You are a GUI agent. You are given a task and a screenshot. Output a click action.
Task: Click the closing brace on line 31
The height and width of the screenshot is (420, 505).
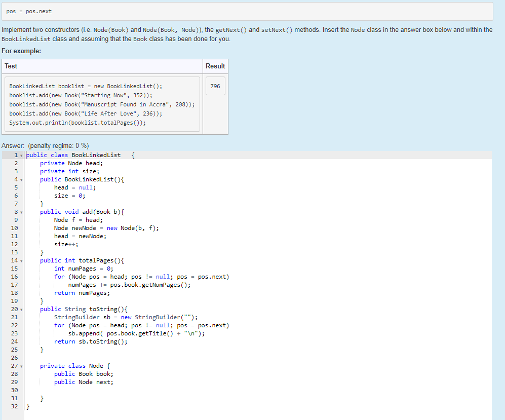[x=42, y=398]
